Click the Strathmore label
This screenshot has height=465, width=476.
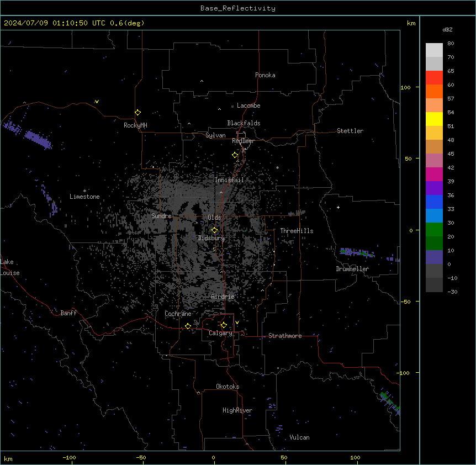(285, 336)
